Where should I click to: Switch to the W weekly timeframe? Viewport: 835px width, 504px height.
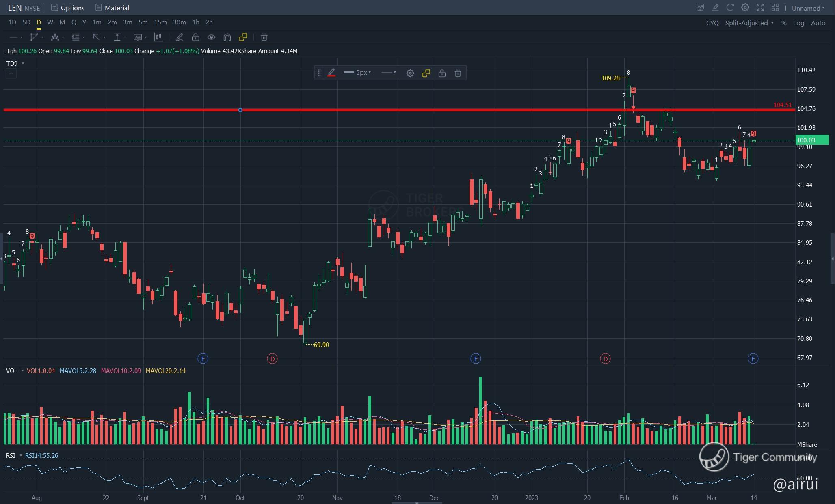tap(50, 22)
